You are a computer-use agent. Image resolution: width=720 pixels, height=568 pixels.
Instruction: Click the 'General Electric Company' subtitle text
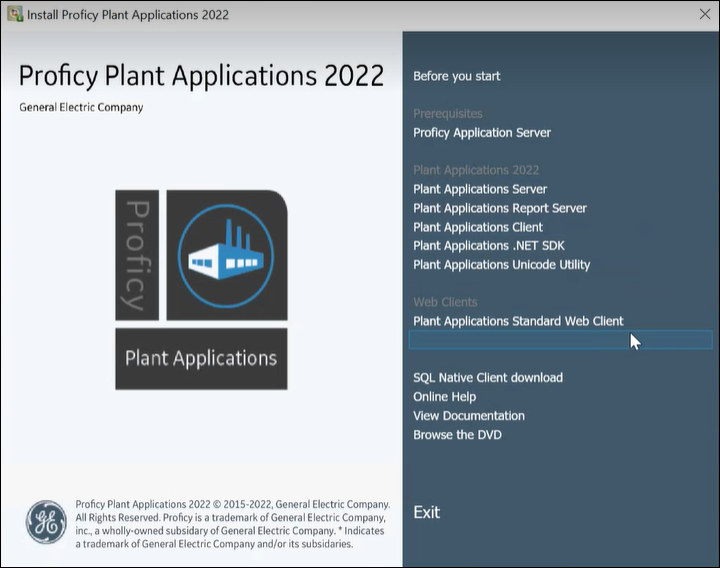[81, 107]
